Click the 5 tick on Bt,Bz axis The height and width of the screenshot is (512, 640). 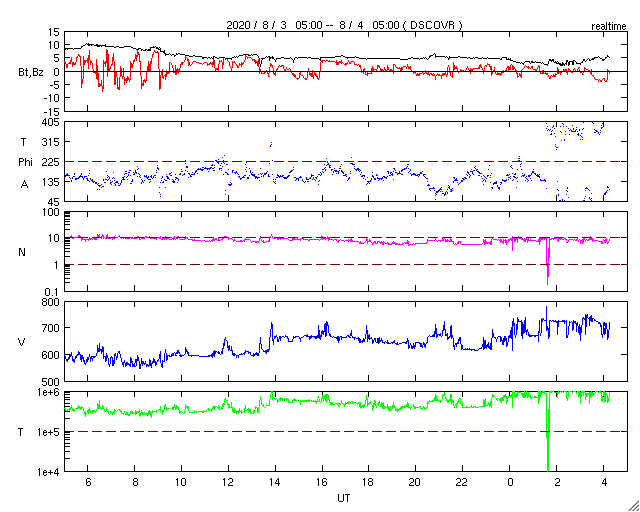pos(56,58)
